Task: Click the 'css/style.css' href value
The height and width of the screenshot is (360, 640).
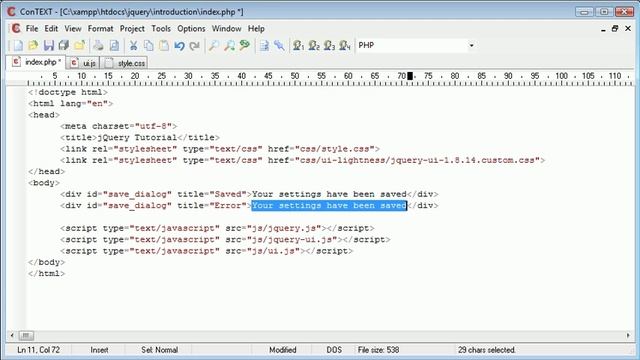Action: point(335,149)
